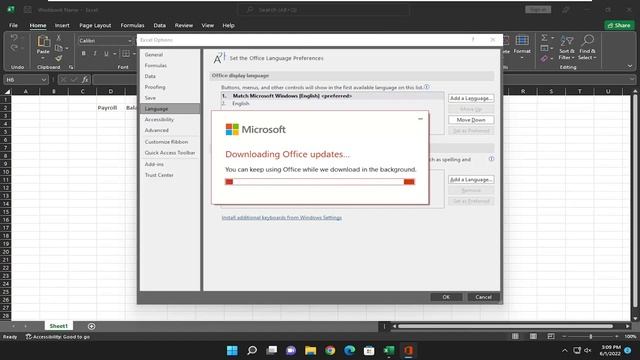Switch to the View ribbon tab
This screenshot has height=360, width=640.
[207, 25]
